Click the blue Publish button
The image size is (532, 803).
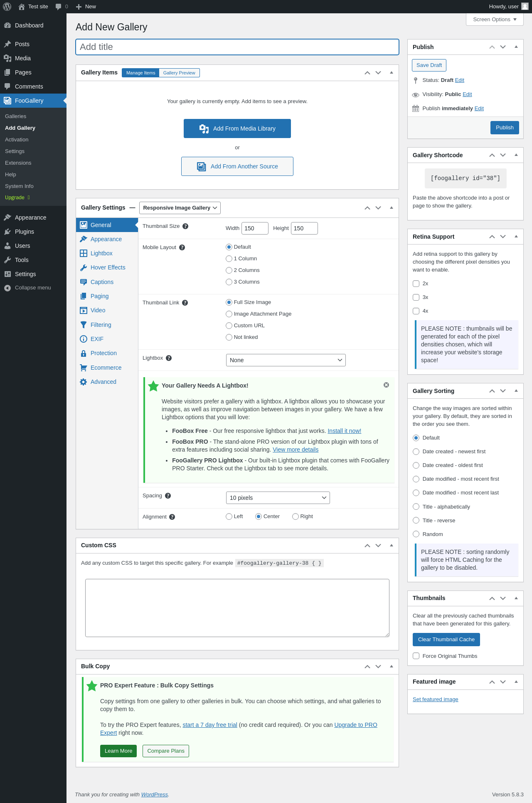pyautogui.click(x=505, y=128)
